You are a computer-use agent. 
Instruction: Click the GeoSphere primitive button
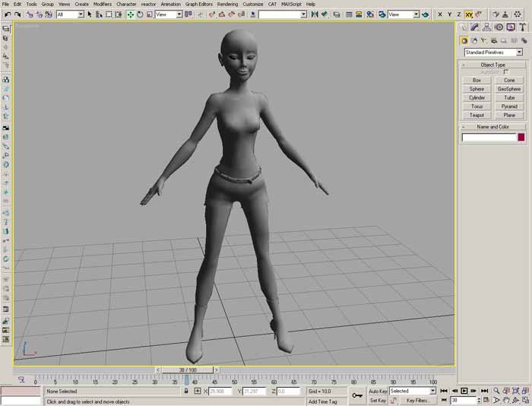click(509, 89)
